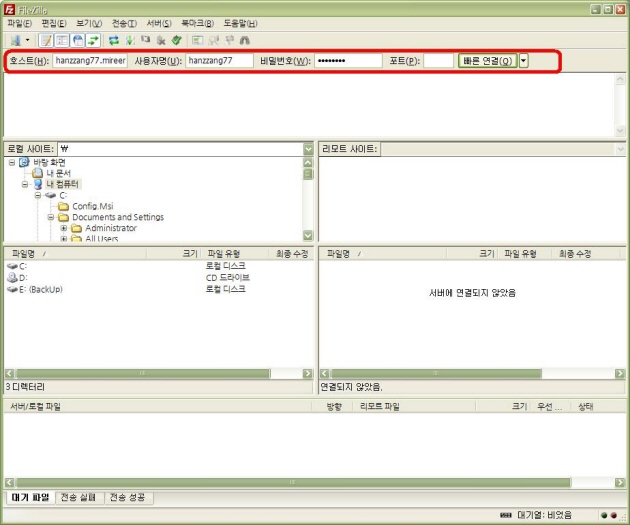Click the disconnect from server icon
The width and height of the screenshot is (630, 525).
tap(160, 40)
